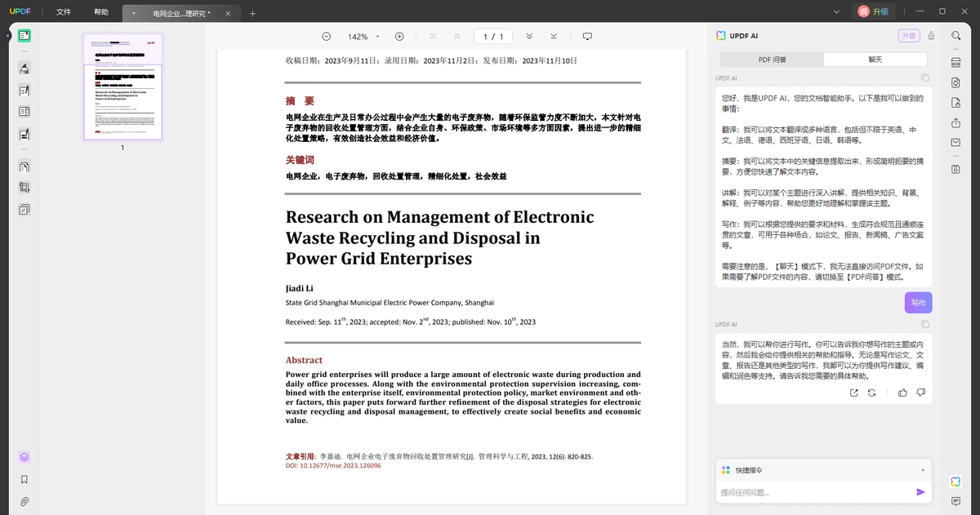The height and width of the screenshot is (515, 980).
Task: Open the Organize Pages tool
Action: click(x=24, y=166)
